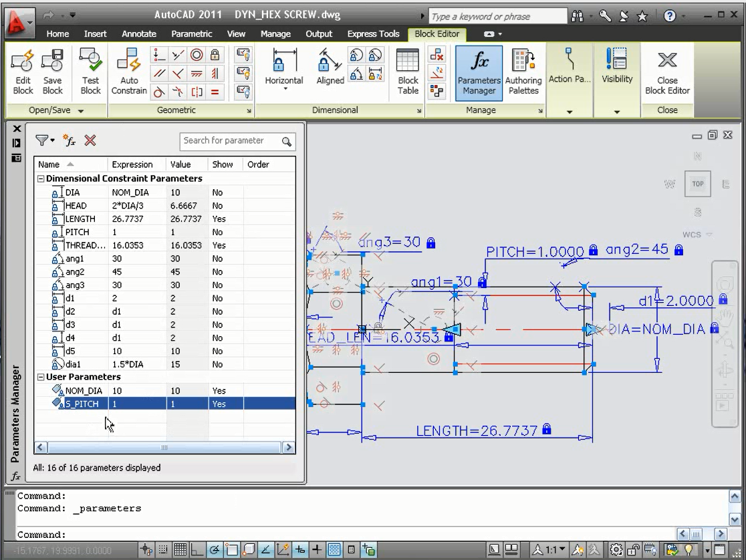Toggle ortho mode in status bar
746x560 pixels.
click(x=198, y=550)
